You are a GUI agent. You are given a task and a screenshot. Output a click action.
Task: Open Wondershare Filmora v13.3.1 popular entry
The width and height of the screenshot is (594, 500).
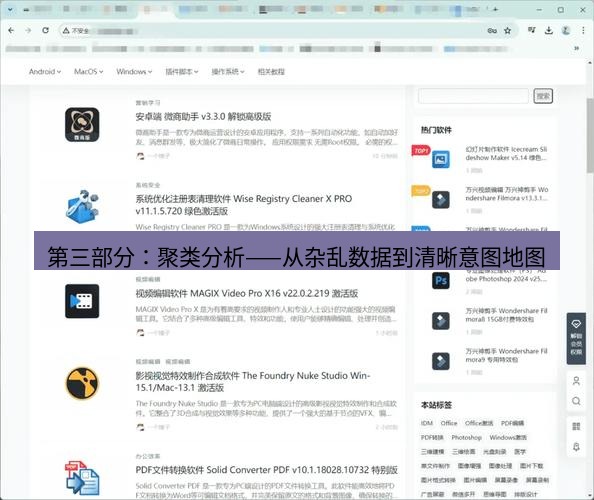pyautogui.click(x=506, y=194)
